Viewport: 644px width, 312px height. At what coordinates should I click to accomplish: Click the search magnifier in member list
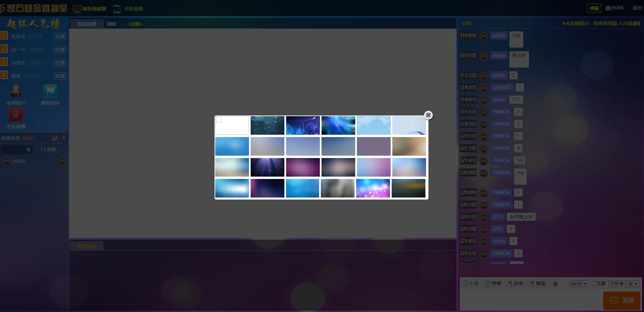click(x=29, y=150)
